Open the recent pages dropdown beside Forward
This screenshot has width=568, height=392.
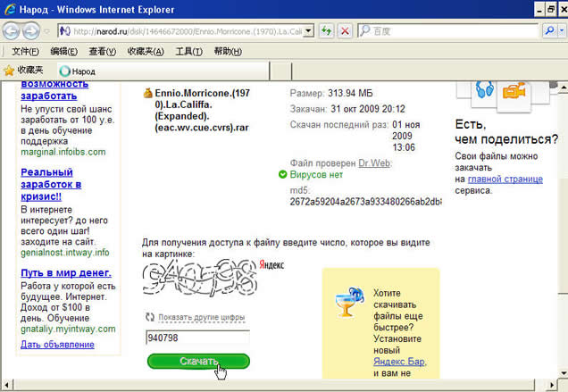(x=47, y=31)
